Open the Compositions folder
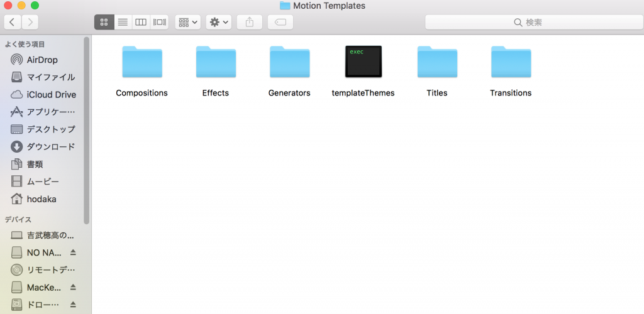The image size is (644, 314). click(142, 62)
